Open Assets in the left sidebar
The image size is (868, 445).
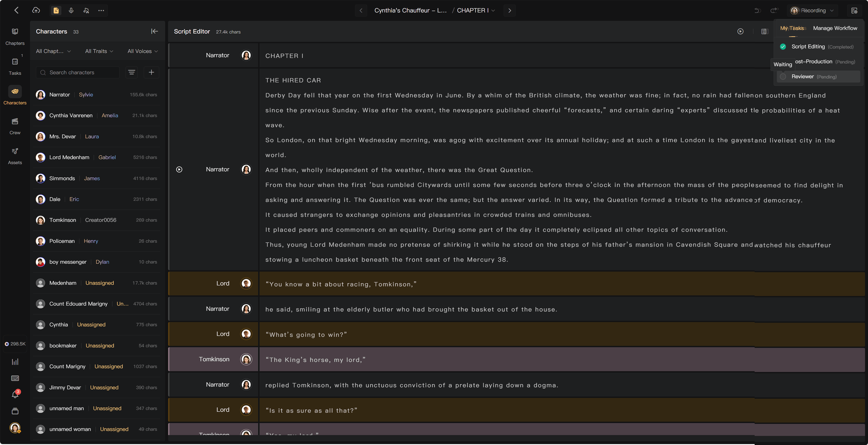coord(15,156)
